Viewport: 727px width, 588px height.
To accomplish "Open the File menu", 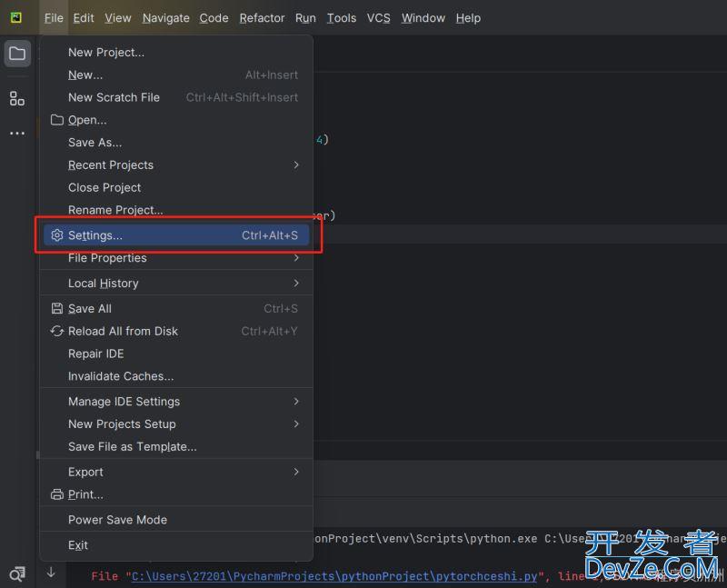I will pyautogui.click(x=54, y=18).
